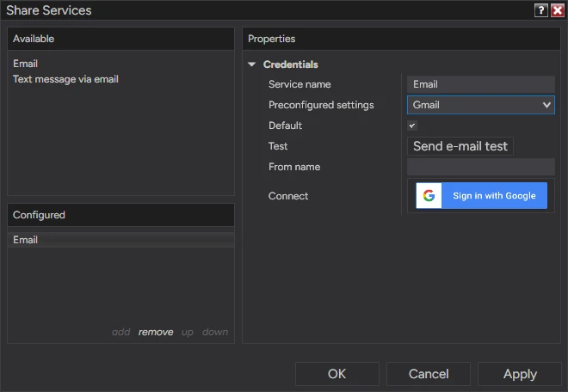
Task: Click the add link under Configured
Action: tap(121, 332)
